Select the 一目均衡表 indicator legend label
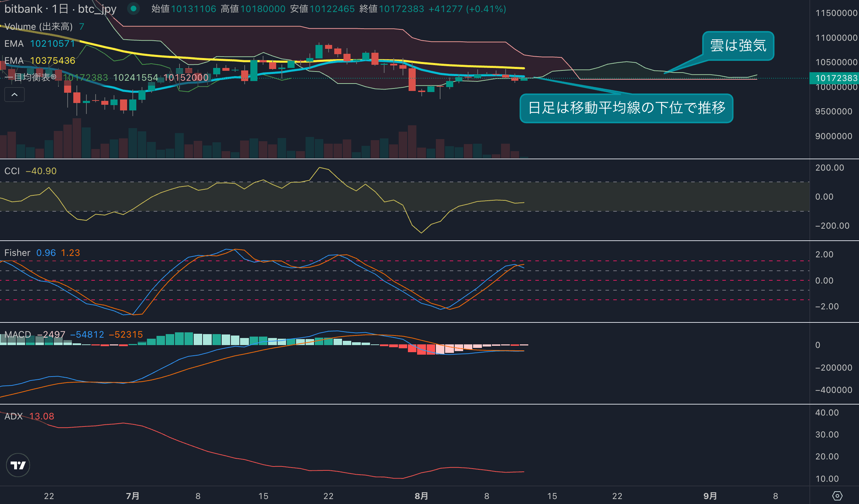The height and width of the screenshot is (504, 859). click(x=30, y=78)
